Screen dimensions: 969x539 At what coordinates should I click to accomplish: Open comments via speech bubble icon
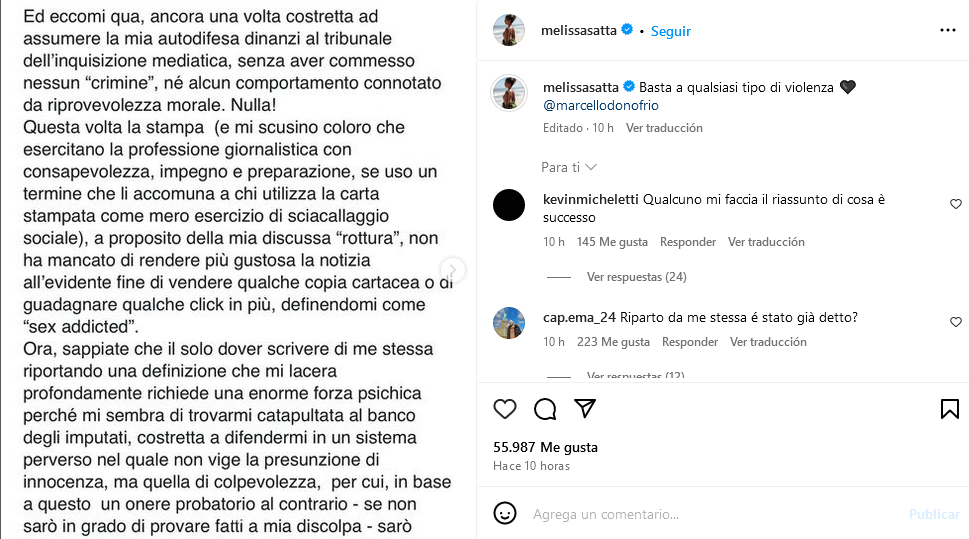pos(545,409)
